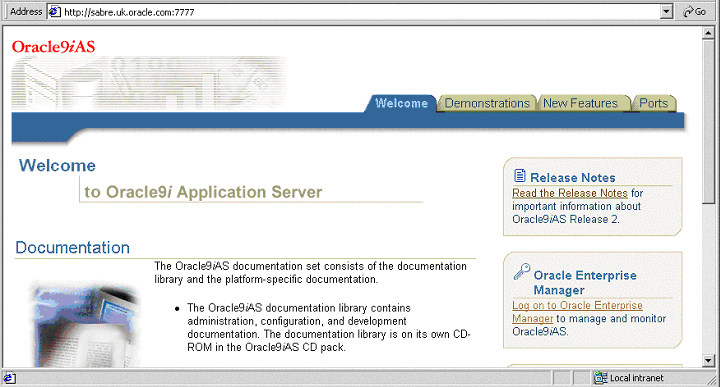Click the vertical scrollbar down arrow
This screenshot has width=720, height=387.
[x=708, y=361]
